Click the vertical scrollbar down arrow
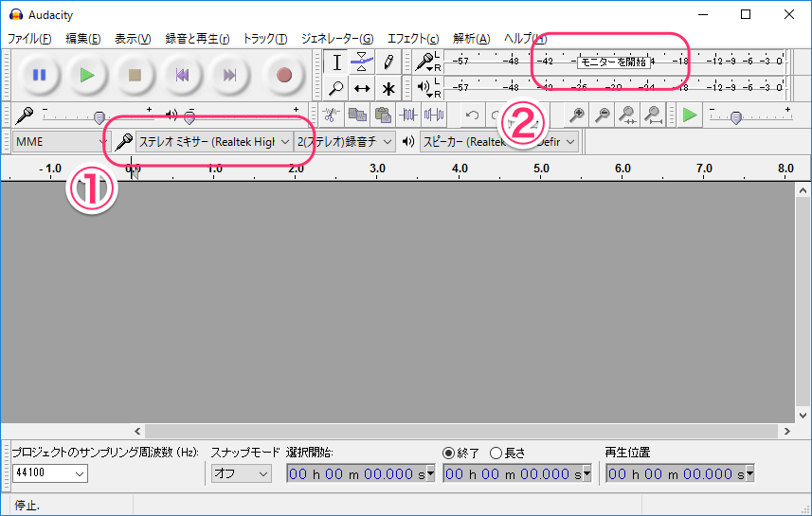The width and height of the screenshot is (812, 516). coord(803,415)
